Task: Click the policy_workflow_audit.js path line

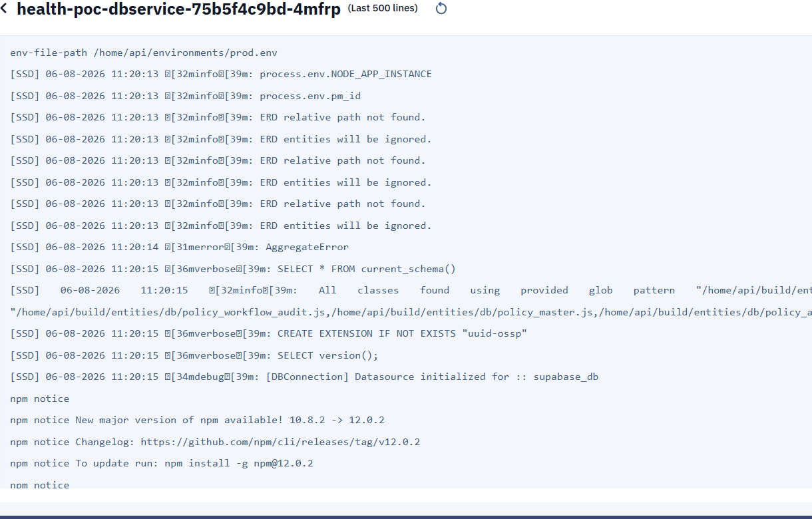Action: 411,312
